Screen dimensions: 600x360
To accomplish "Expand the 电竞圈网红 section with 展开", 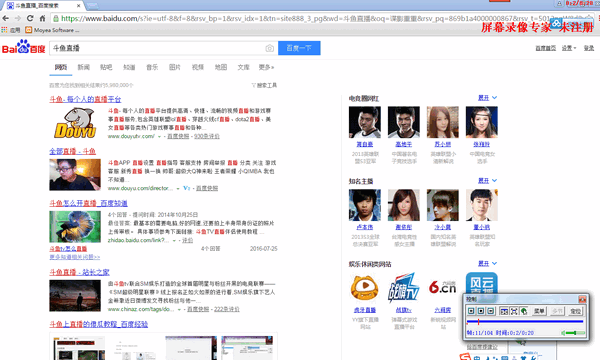I will click(488, 98).
